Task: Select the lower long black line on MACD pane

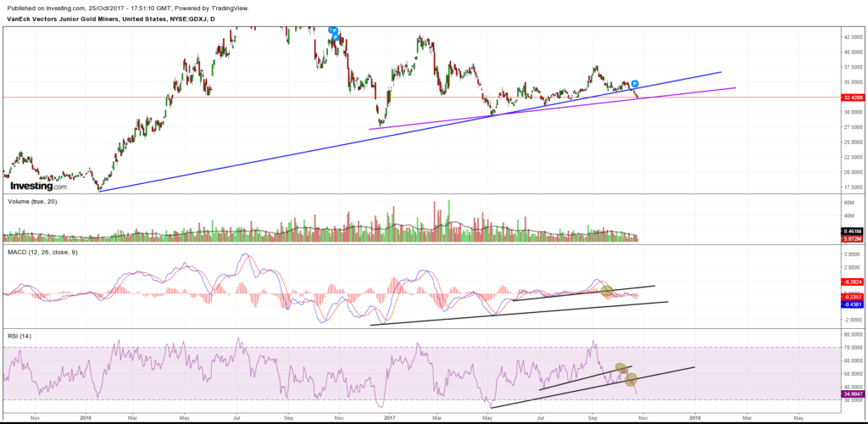Action: 520,313
